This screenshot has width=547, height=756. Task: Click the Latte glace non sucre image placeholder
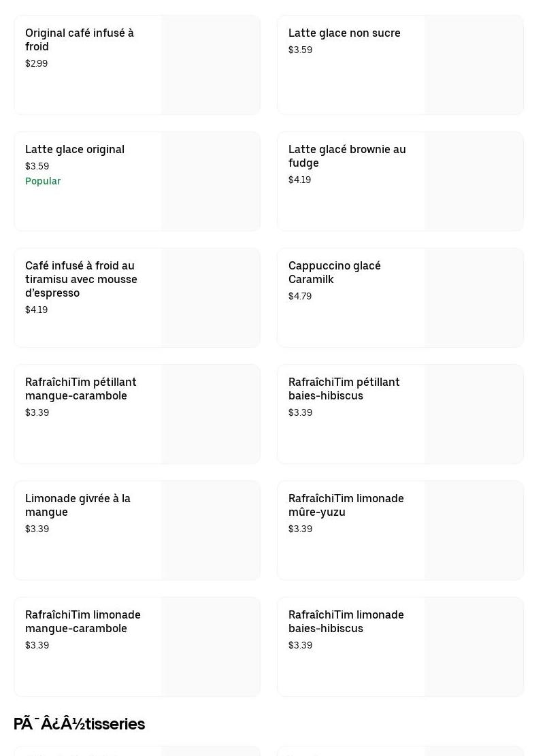pos(474,65)
